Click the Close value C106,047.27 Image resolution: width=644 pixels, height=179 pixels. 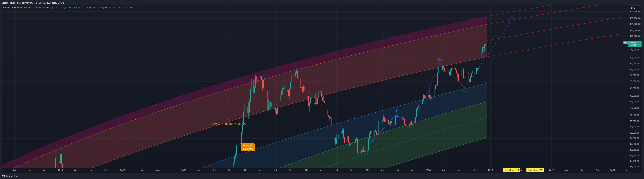(x=79, y=8)
